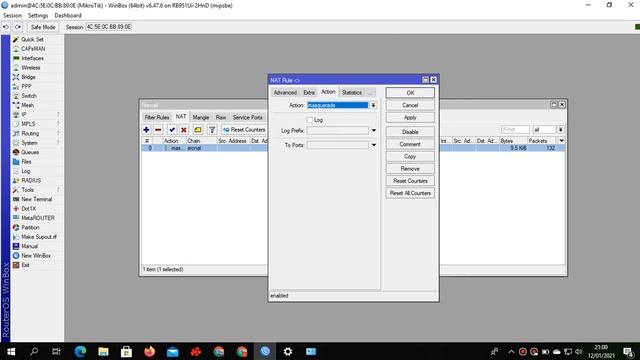Launch New WinBox
The image size is (640, 360).
click(x=36, y=256)
